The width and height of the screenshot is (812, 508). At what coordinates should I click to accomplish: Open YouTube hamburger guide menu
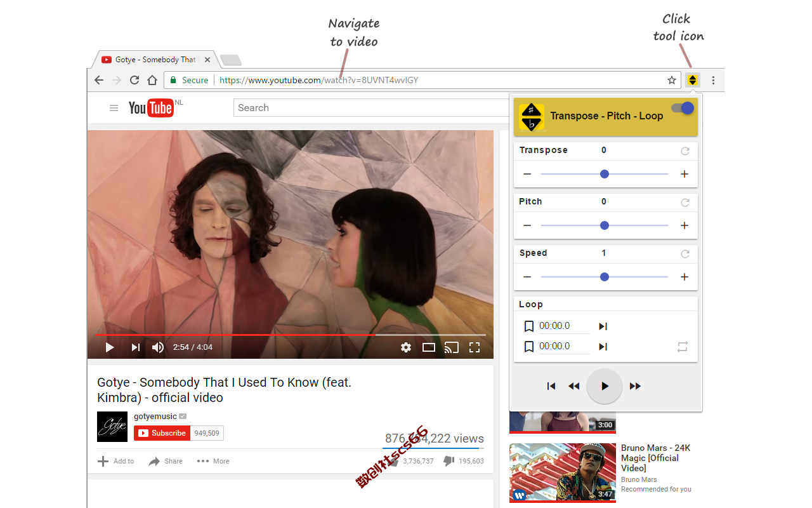[114, 108]
